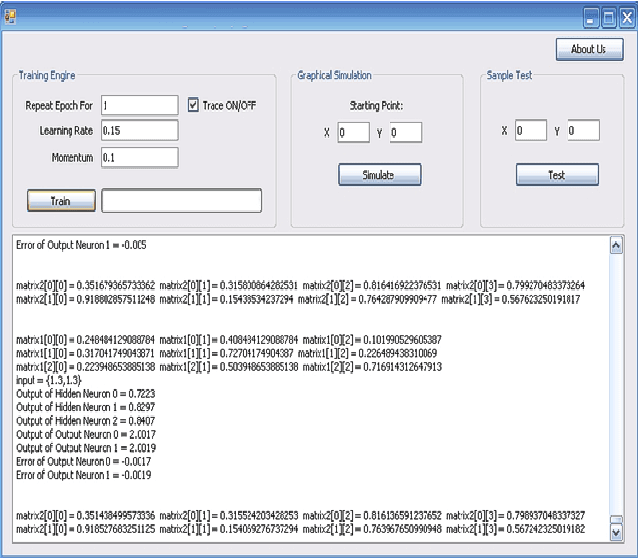Image resolution: width=638 pixels, height=558 pixels.
Task: Click scroll up arrow of trace log
Action: [x=616, y=245]
